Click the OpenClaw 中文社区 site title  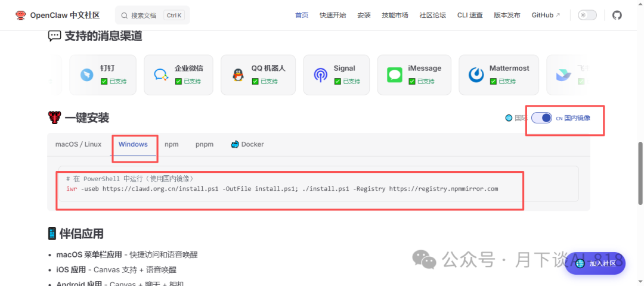pyautogui.click(x=65, y=15)
